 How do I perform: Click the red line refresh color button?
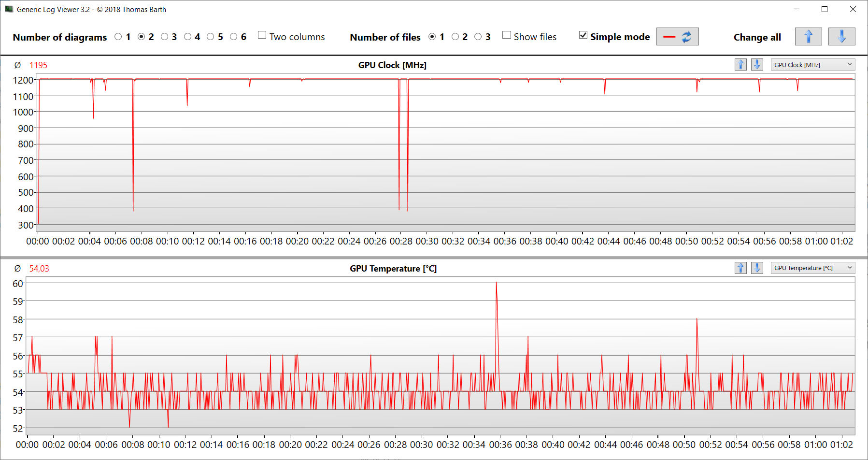coord(677,37)
